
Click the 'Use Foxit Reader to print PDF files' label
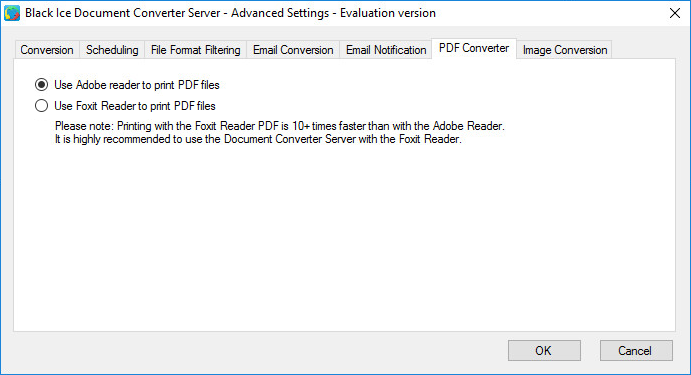pos(135,106)
